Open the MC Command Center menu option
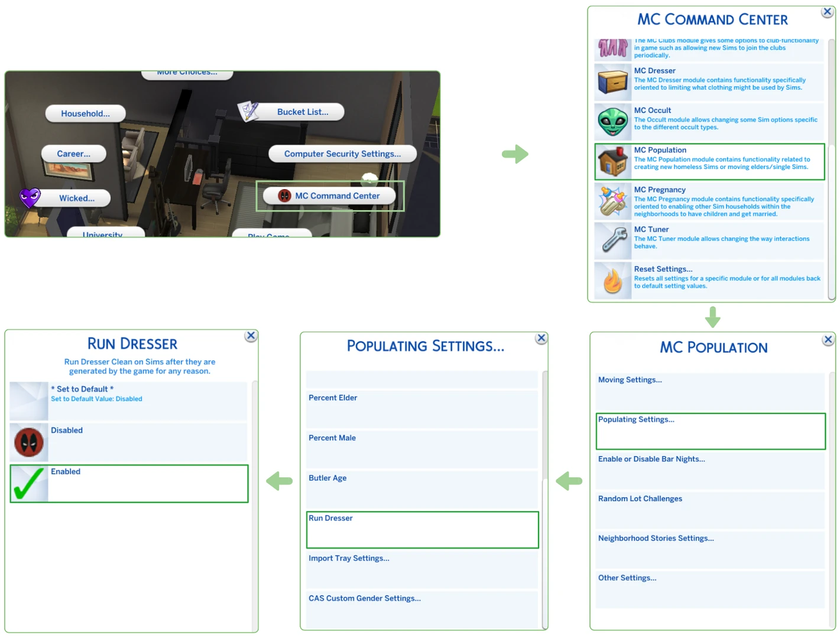The width and height of the screenshot is (840, 638). click(329, 196)
